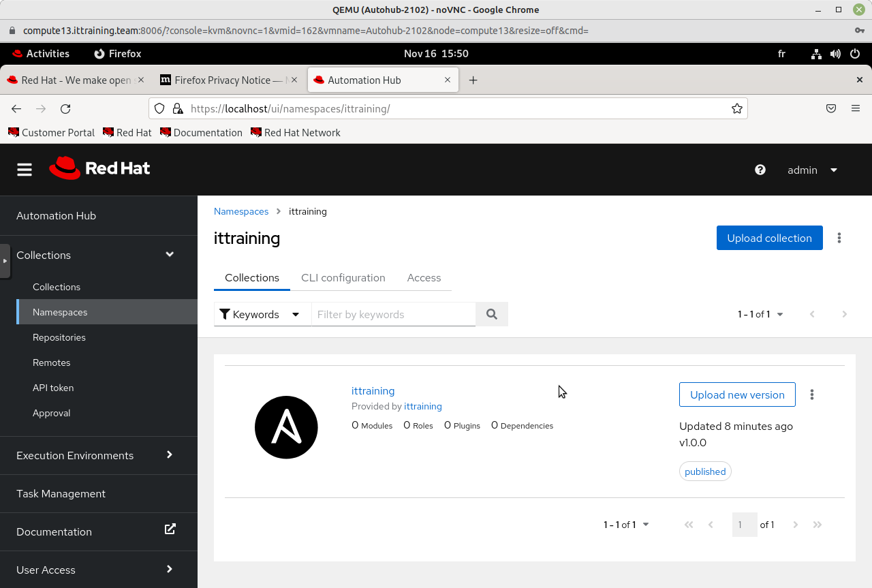Click the Upload collection button

pos(770,238)
